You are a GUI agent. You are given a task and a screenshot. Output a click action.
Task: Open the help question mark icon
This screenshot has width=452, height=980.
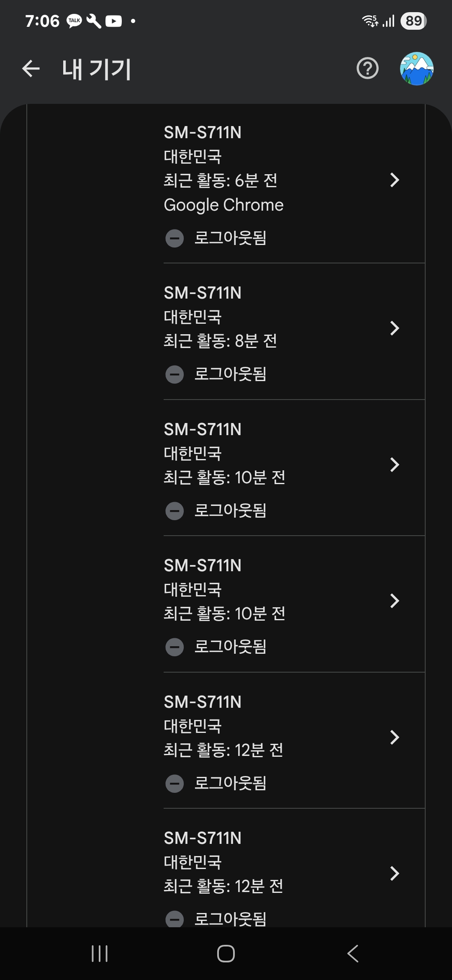[367, 69]
